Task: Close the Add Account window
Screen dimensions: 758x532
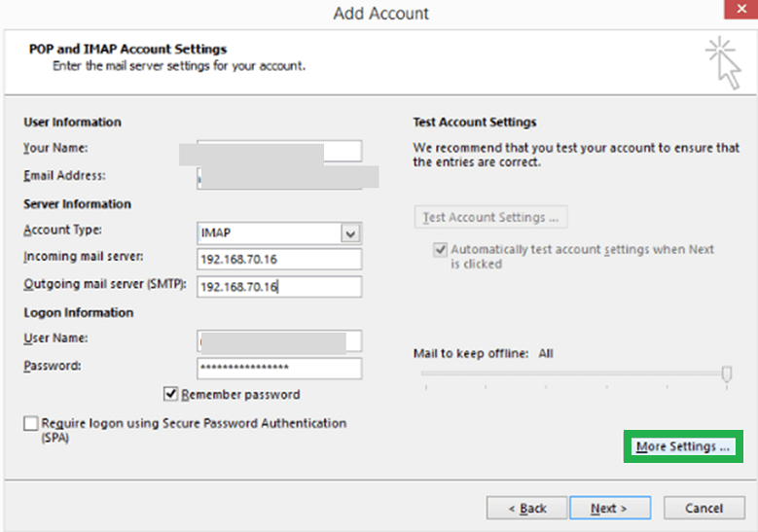Action: pos(741,9)
